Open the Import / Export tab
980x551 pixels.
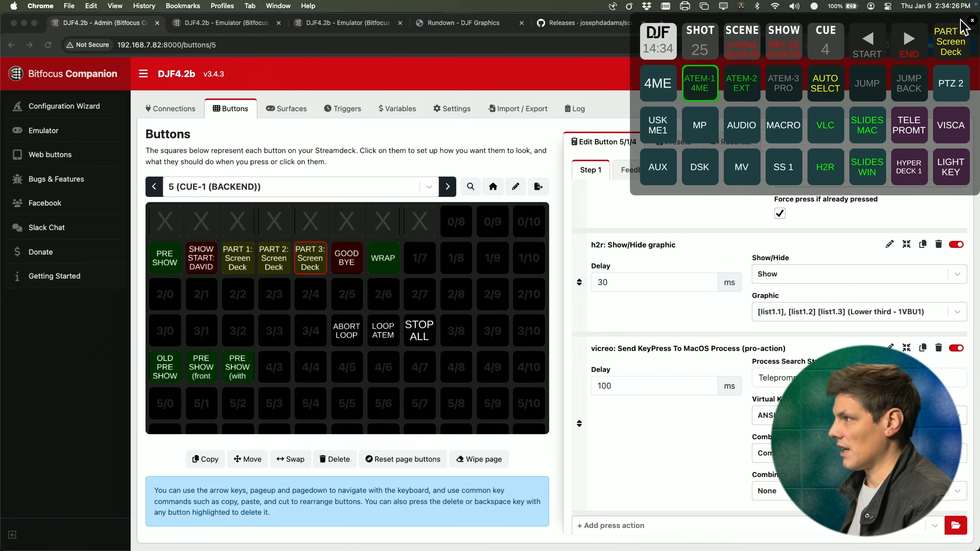point(518,108)
